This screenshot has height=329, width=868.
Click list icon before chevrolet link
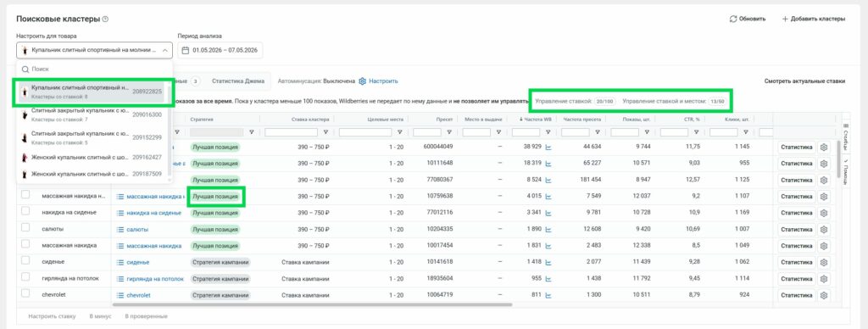pyautogui.click(x=120, y=295)
